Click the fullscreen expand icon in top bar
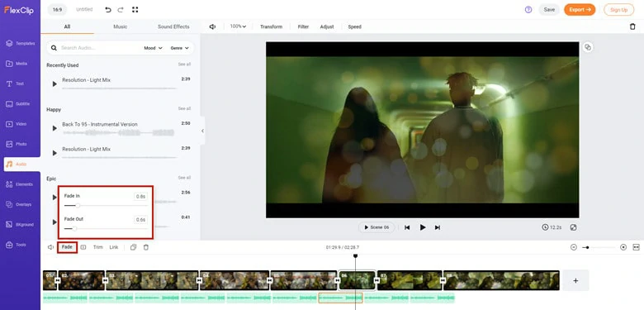The image size is (644, 310). [x=135, y=9]
